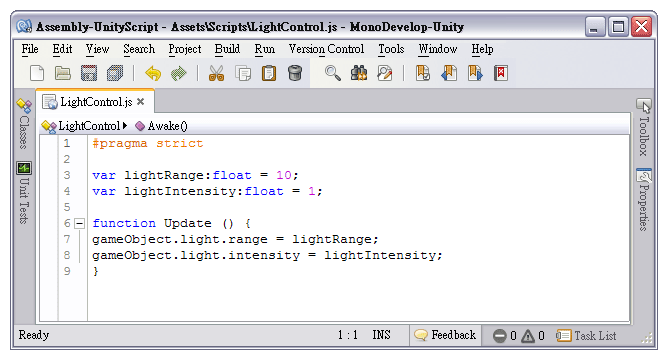Click the Feedback button
The image size is (668, 360).
(x=445, y=335)
